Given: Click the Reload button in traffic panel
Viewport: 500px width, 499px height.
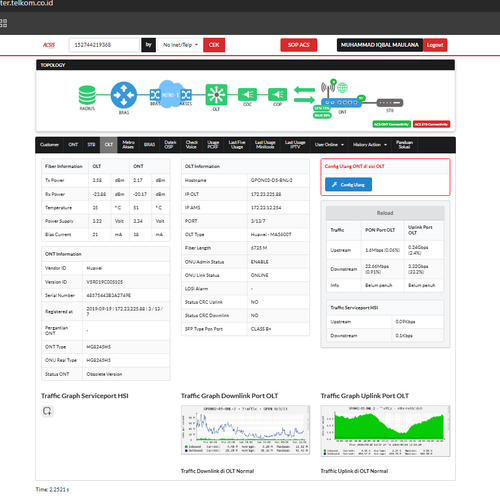Looking at the screenshot, I should tap(385, 213).
